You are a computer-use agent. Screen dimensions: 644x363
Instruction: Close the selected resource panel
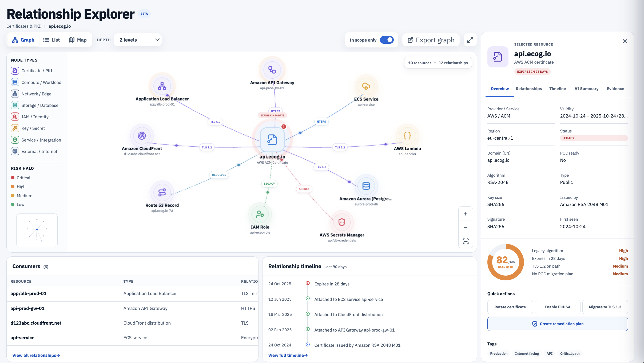(x=625, y=41)
